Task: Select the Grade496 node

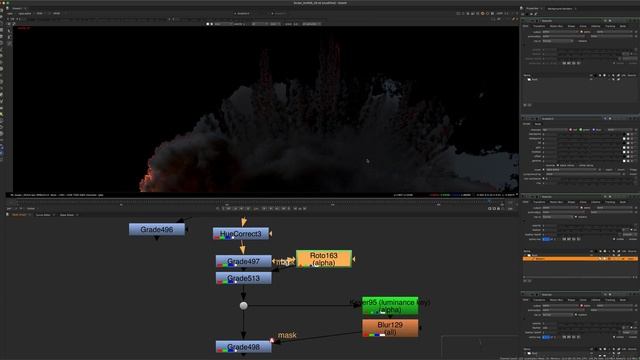Action: tap(157, 229)
